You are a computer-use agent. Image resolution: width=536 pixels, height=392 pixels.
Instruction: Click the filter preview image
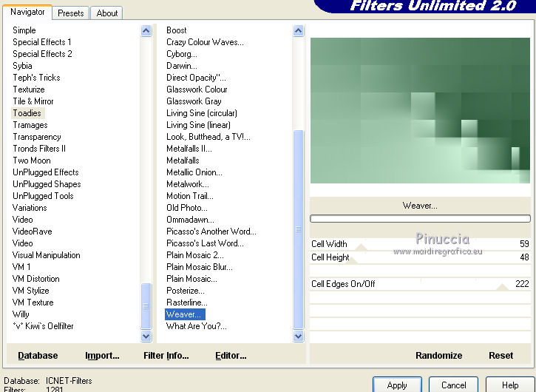pyautogui.click(x=420, y=110)
